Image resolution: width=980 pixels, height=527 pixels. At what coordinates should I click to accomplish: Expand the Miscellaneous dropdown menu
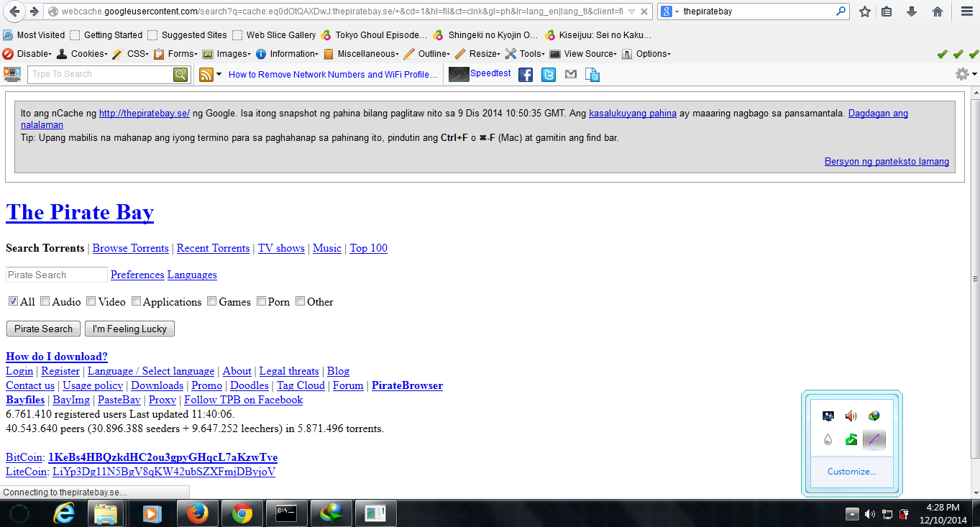pos(361,54)
